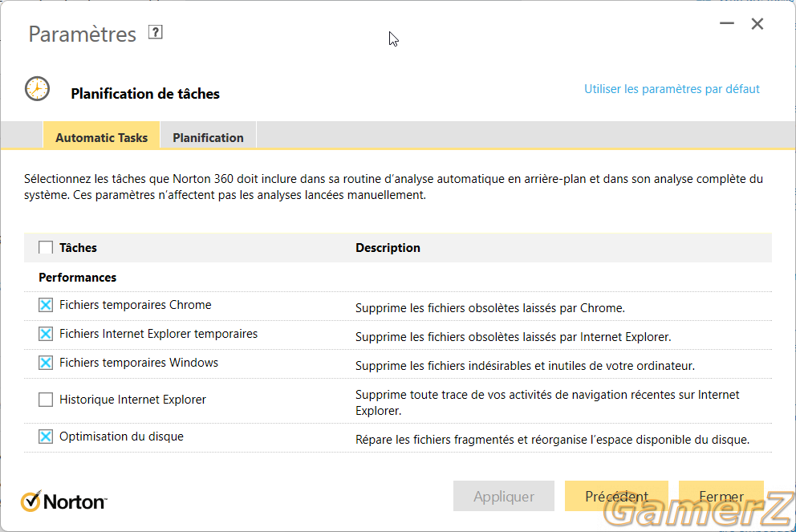Select the Fichiers Internet Explorer temporaires label
This screenshot has width=796, height=532.
click(158, 334)
